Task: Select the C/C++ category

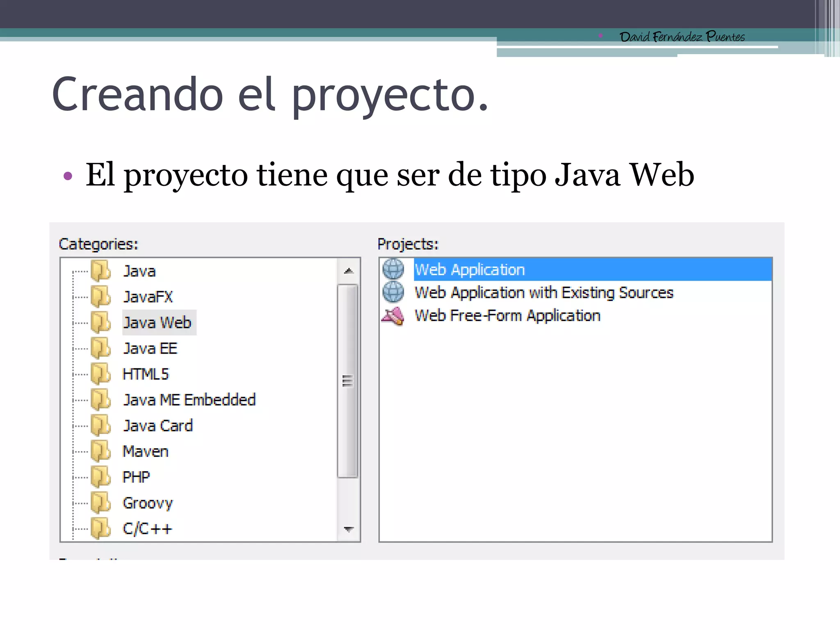Action: (x=147, y=529)
